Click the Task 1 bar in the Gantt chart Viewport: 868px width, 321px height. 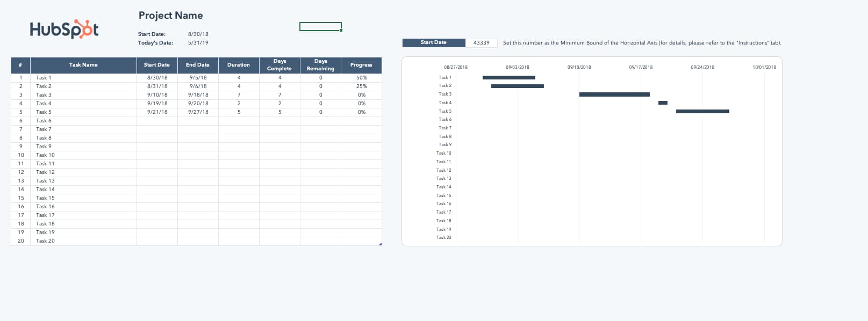click(508, 77)
